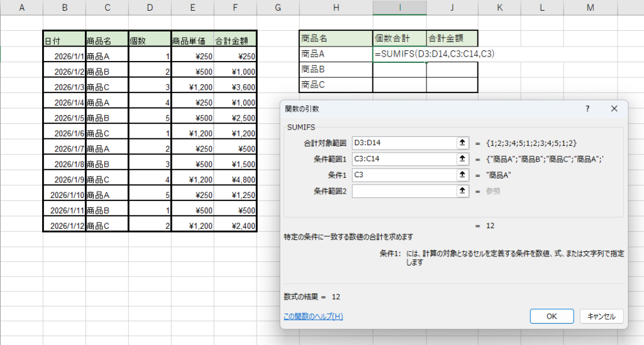Click the 条件範囲1 input field

click(x=403, y=159)
